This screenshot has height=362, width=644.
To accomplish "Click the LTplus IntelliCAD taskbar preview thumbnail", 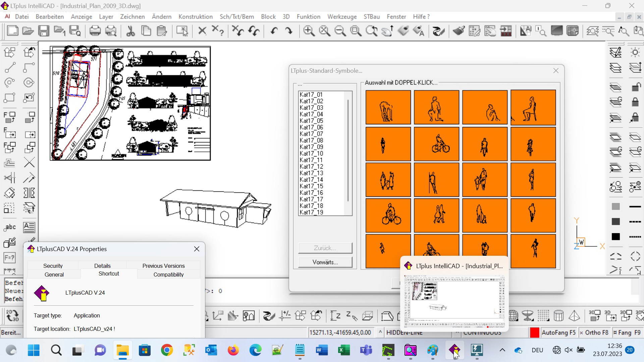I will tap(454, 301).
